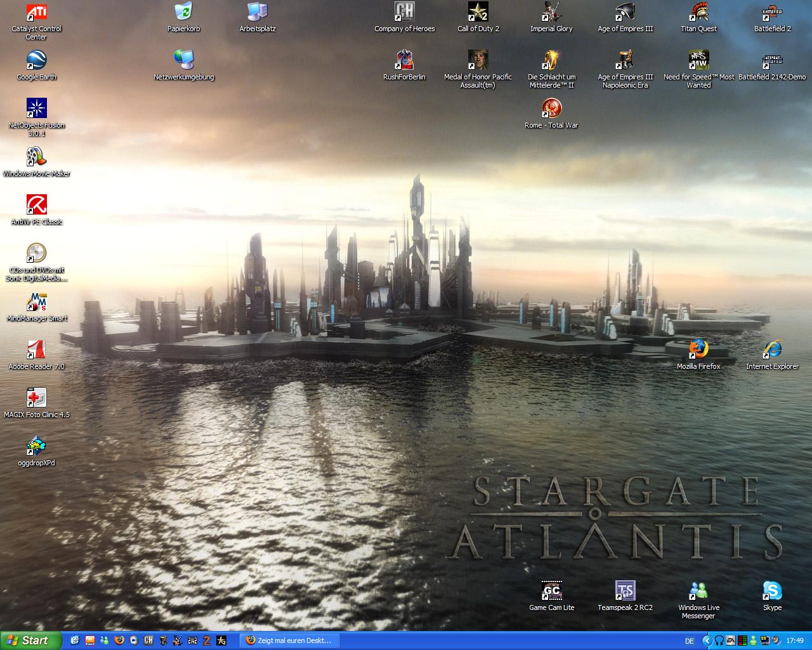Switch to the Firefox 'Zeigt mal euren Deskt...' taskbar window
The height and width of the screenshot is (650, 812).
[289, 640]
